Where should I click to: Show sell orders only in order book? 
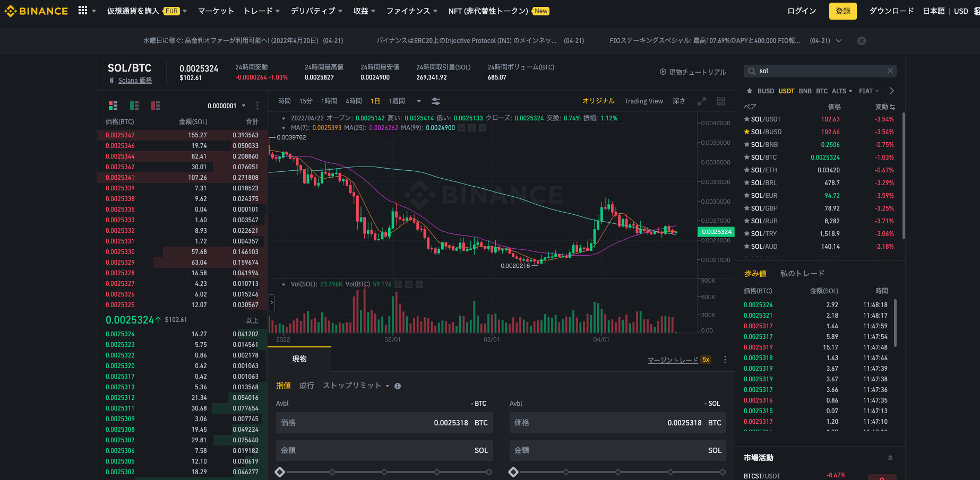pos(156,106)
